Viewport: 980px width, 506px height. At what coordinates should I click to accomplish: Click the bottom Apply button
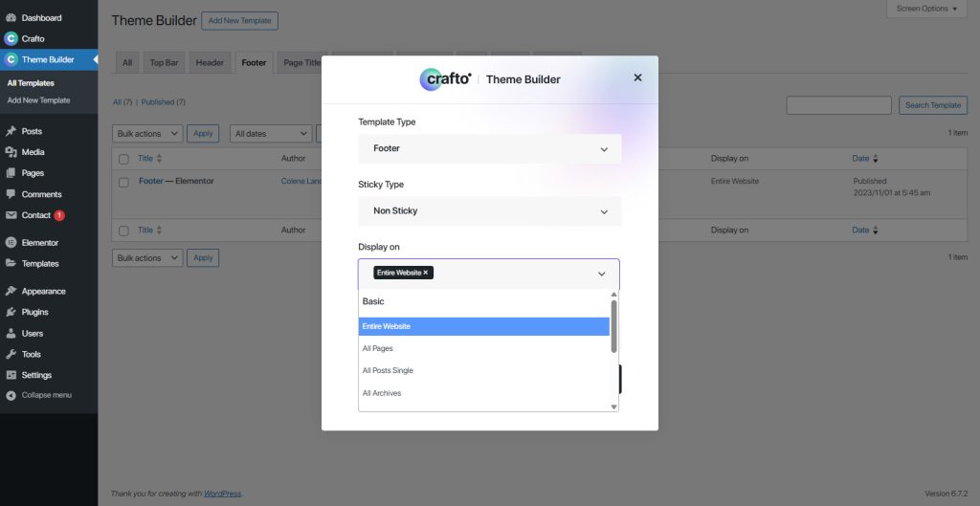[203, 258]
